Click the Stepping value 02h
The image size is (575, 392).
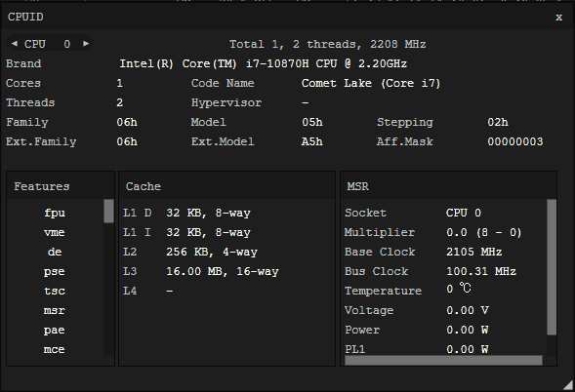[x=498, y=122]
